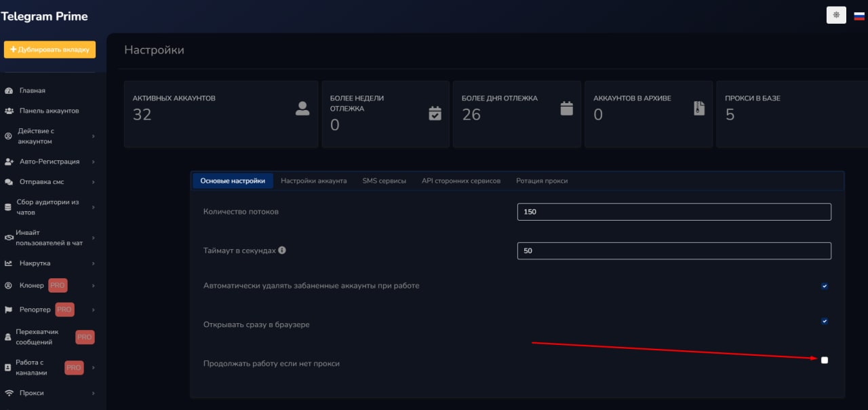Click the Дублировать вкладку button
Screen dimensions: 868x410
pos(50,50)
